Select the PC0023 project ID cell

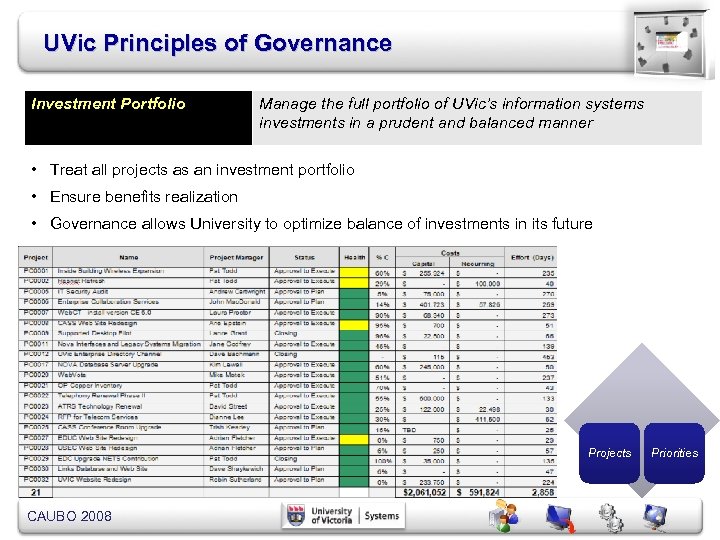[x=35, y=406]
